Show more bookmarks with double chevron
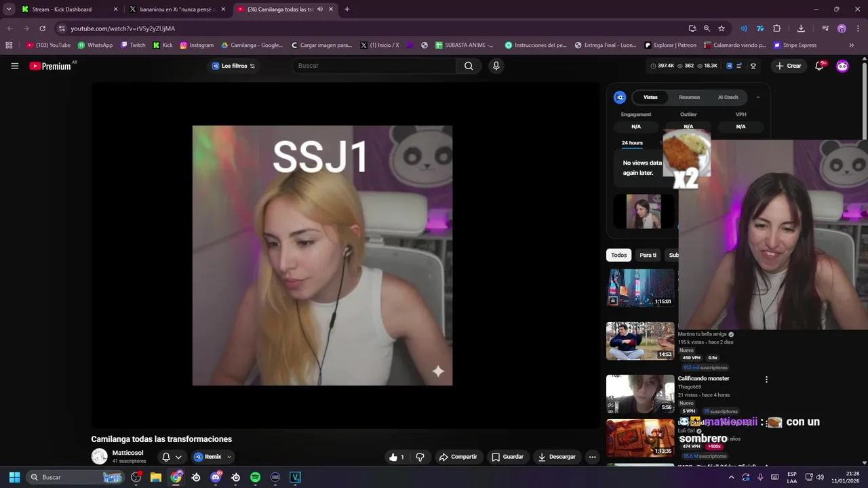The width and height of the screenshot is (868, 488). click(x=852, y=45)
